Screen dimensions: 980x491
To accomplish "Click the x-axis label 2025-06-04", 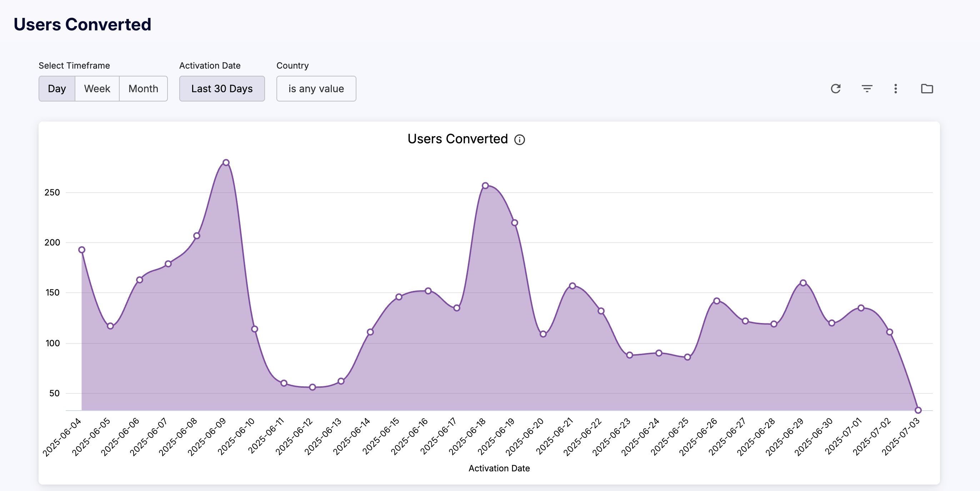I will tap(62, 437).
